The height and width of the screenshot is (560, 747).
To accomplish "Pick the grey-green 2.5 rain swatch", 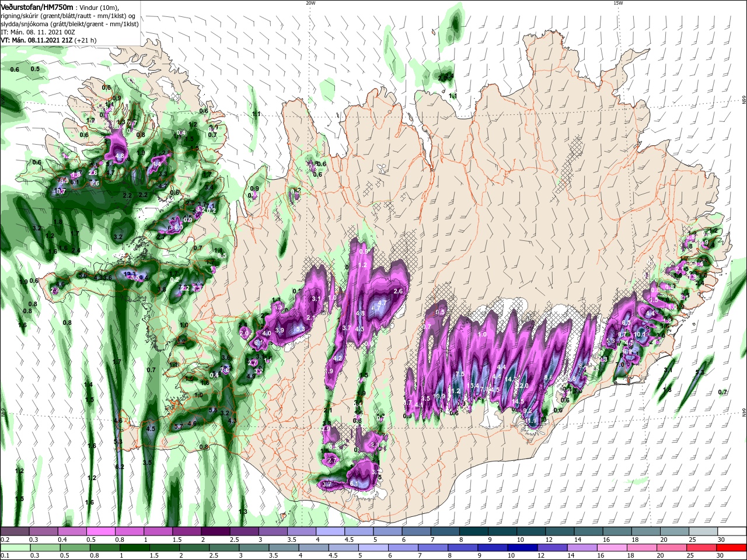I will 225,548.
